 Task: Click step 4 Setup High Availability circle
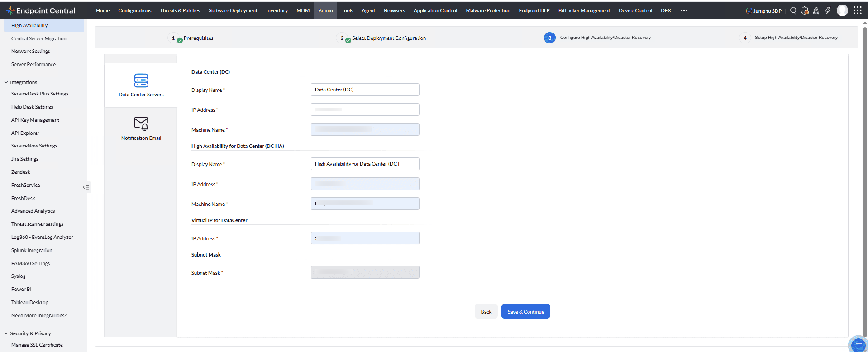coord(745,38)
